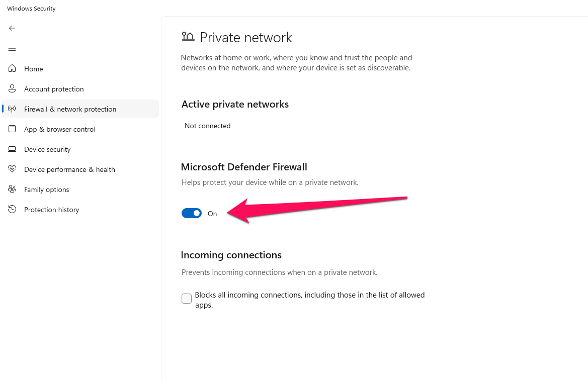Viewport: 588px width, 382px height.
Task: Turn off the Microsoft Defender Firewall toggle
Action: [191, 213]
